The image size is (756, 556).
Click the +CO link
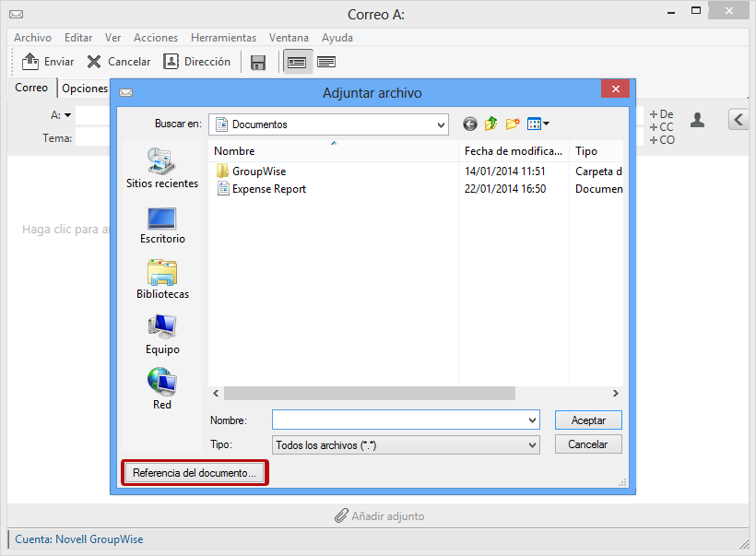tap(662, 140)
